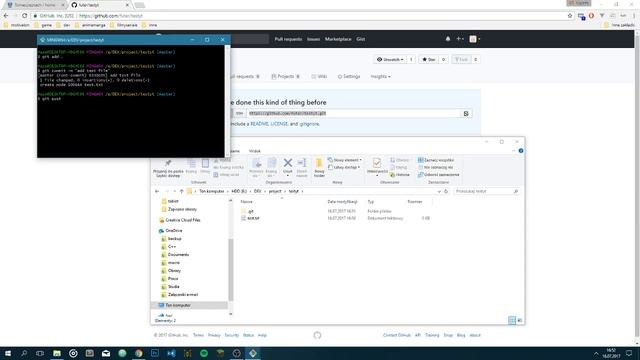
Task: Open the Windows Action Center notifications
Action: (629, 353)
